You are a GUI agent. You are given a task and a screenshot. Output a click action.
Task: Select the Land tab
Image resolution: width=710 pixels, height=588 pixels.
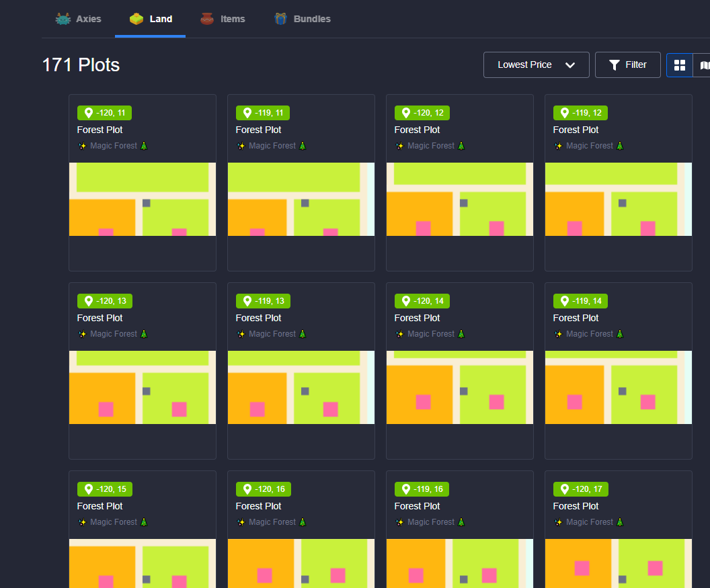(151, 19)
